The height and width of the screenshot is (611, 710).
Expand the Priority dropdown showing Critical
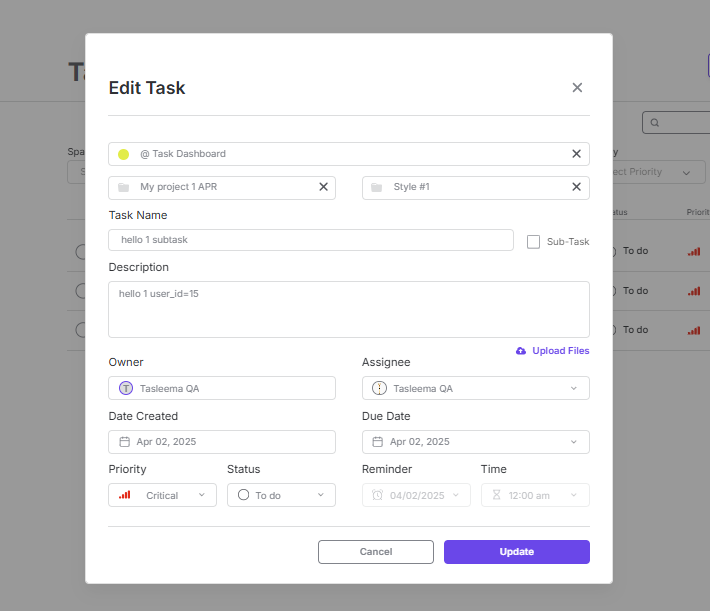click(201, 495)
